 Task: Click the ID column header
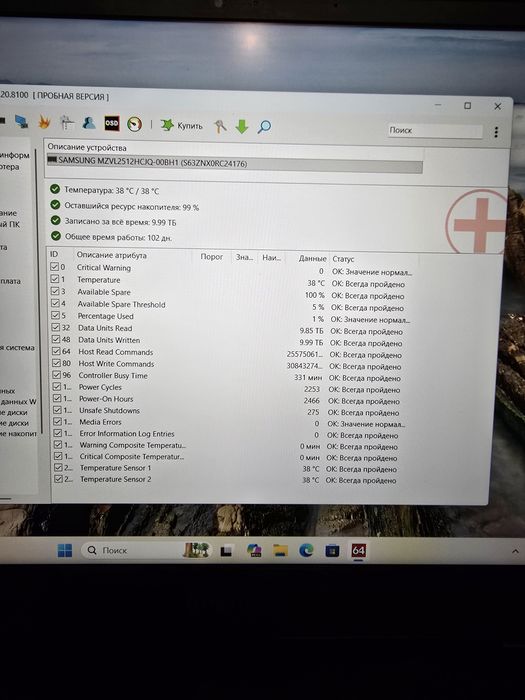(54, 254)
